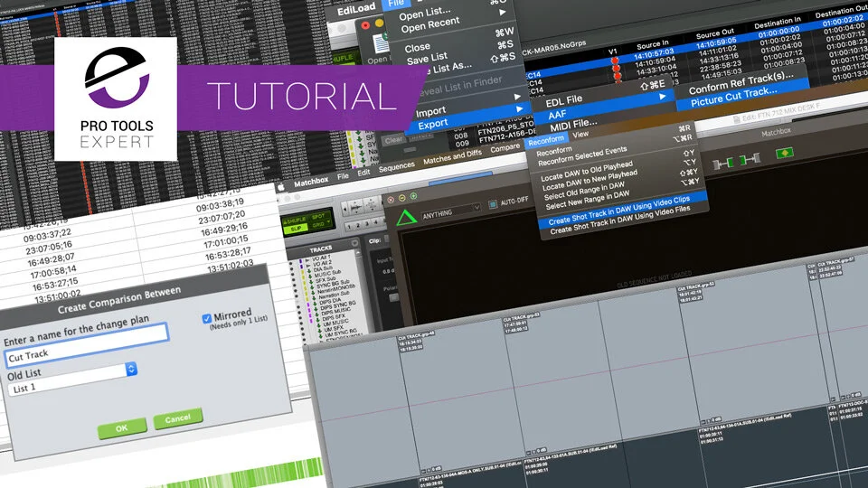Viewport: 868px width, 488px height.
Task: Click the Apple logo in Matchbox menu bar
Action: 280,187
